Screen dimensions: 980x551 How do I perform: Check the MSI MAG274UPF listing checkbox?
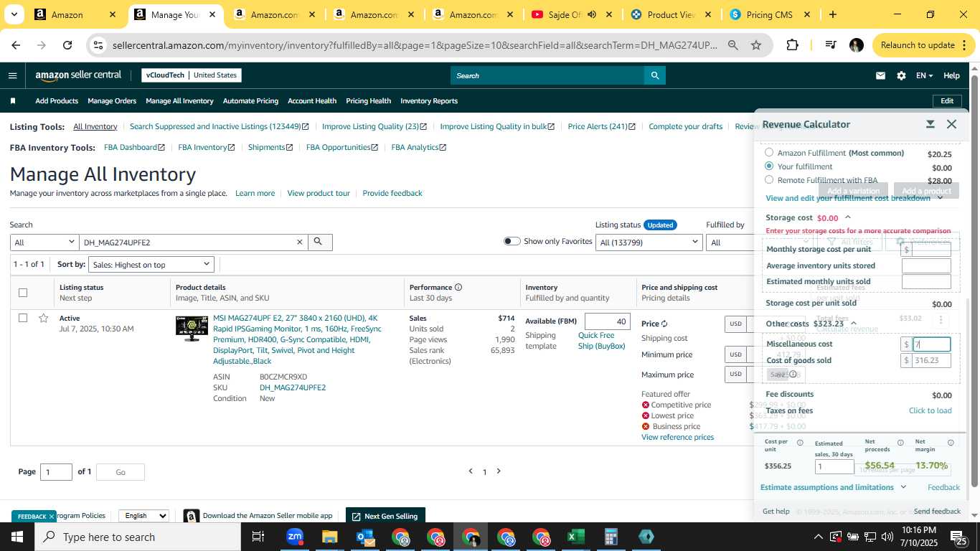[23, 318]
